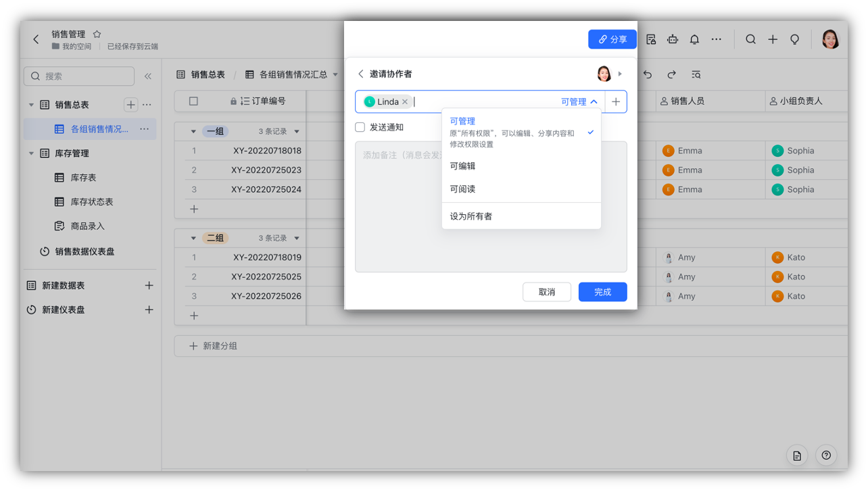Click the back arrow beside 销售管理
Image resolution: width=868 pixels, height=492 pixels.
(36, 40)
